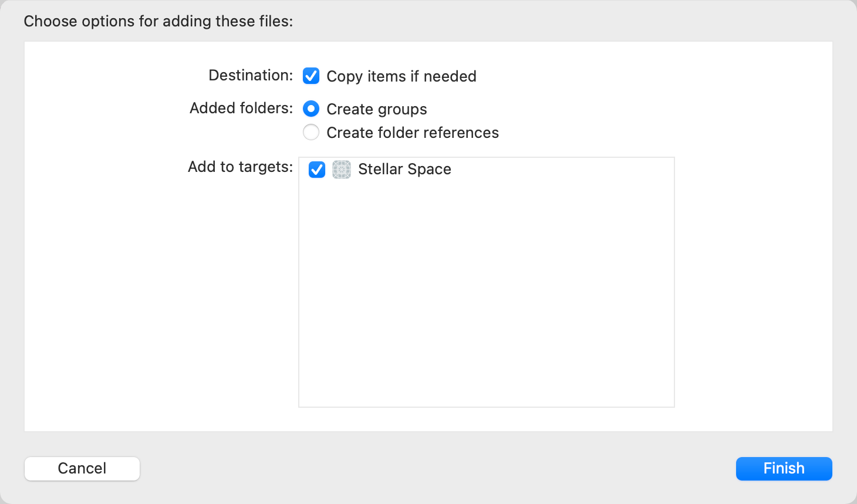Toggle the Create folder references radio button
Screen dimensions: 857x504
tap(311, 132)
